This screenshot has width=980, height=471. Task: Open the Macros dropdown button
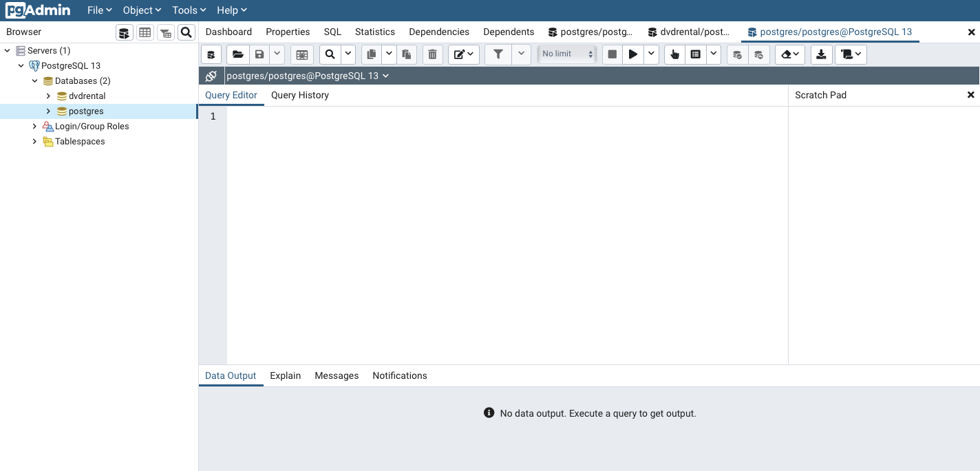click(x=851, y=54)
